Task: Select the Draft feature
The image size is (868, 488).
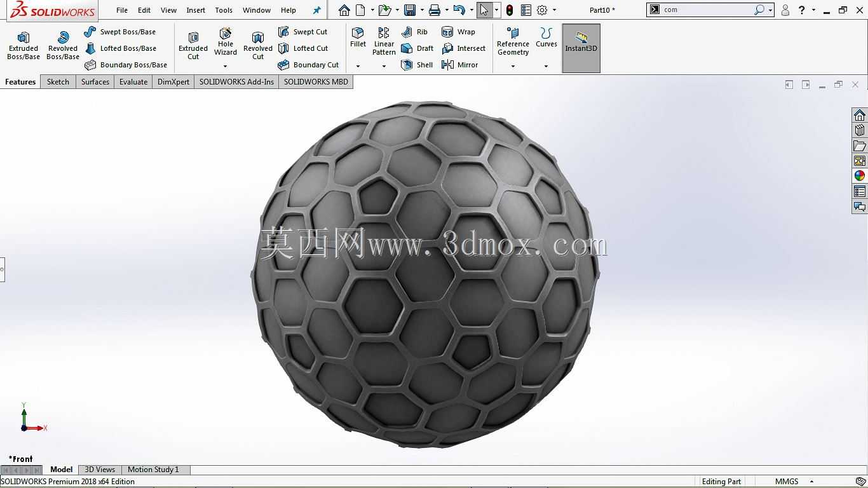Action: tap(417, 48)
